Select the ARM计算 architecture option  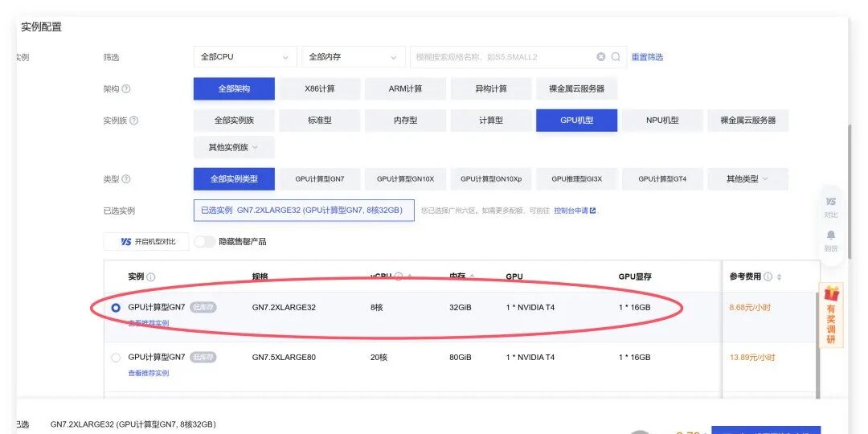405,89
